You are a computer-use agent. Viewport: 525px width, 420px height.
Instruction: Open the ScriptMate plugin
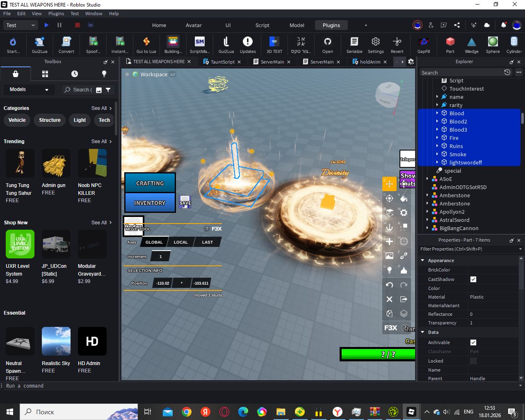pos(200,45)
